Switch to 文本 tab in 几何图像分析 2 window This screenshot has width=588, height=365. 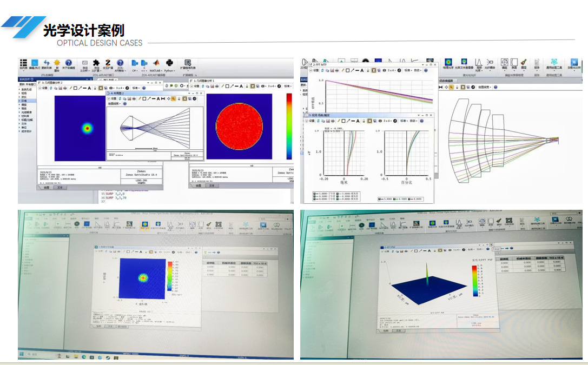click(60, 188)
